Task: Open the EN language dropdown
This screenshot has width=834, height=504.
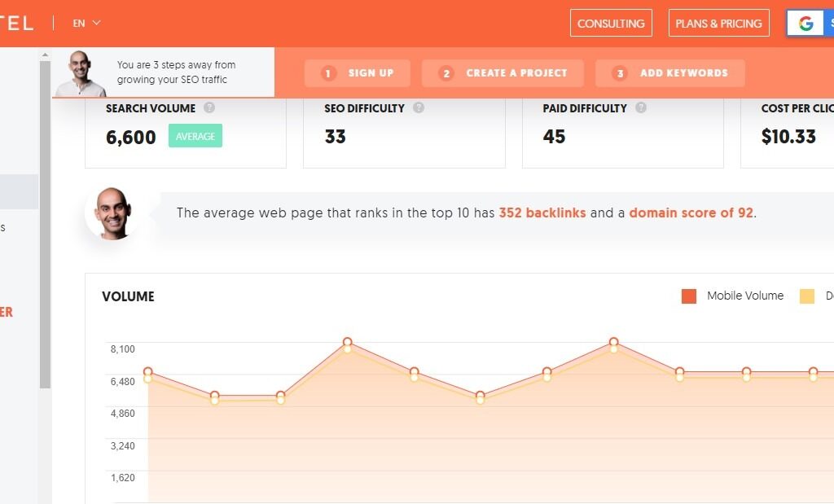Action: point(86,23)
